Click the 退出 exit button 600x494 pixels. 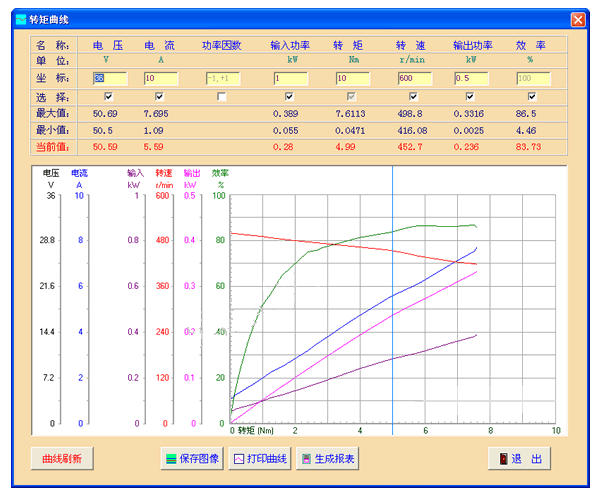pos(519,459)
